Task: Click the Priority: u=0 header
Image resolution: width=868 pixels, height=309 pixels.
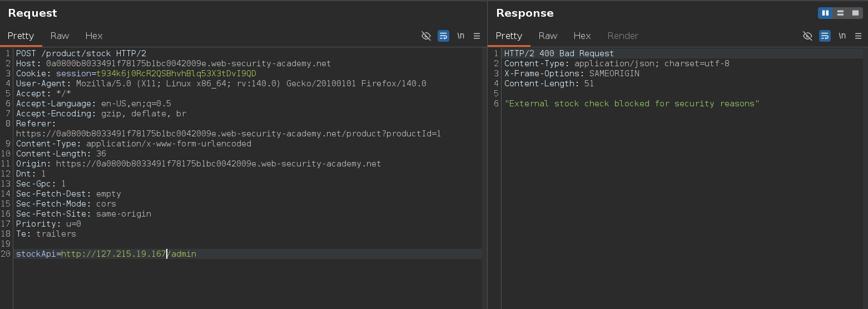Action: (x=48, y=224)
